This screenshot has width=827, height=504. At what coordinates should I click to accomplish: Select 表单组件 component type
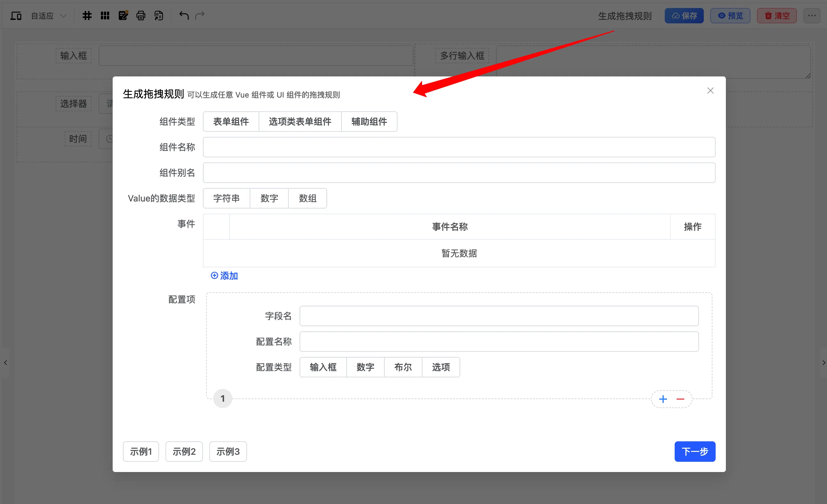coord(230,122)
